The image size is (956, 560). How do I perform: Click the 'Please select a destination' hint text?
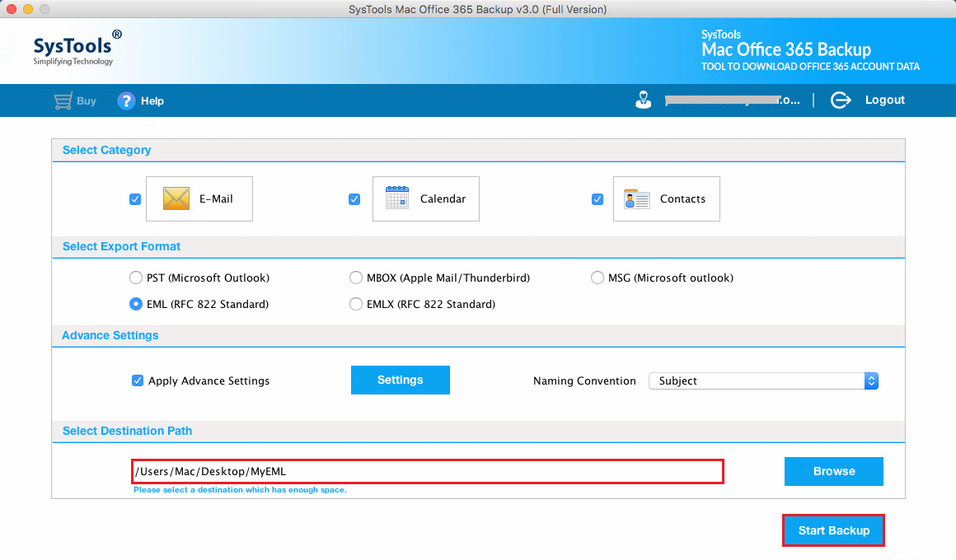(240, 490)
